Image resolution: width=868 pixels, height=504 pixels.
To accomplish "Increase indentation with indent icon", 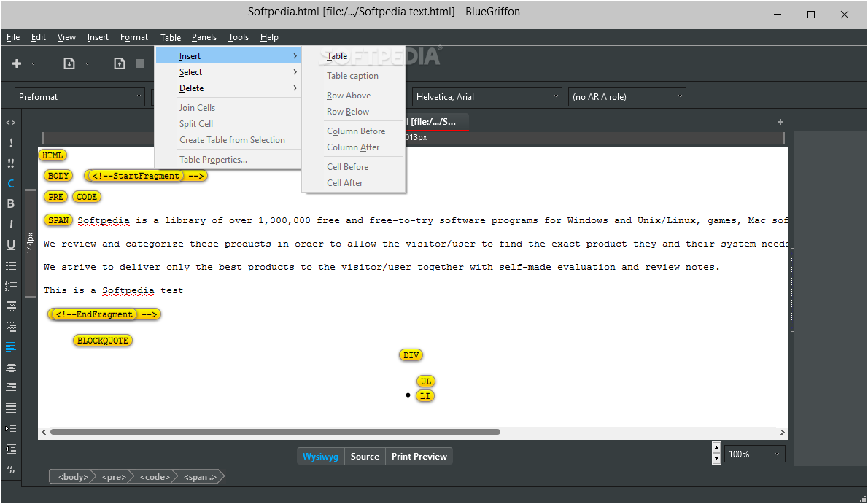I will (x=10, y=429).
